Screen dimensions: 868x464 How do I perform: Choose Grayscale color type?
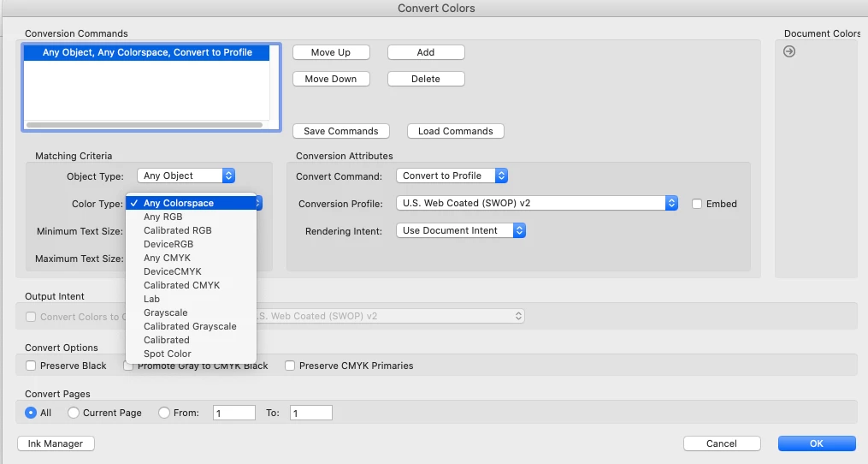[192, 312]
